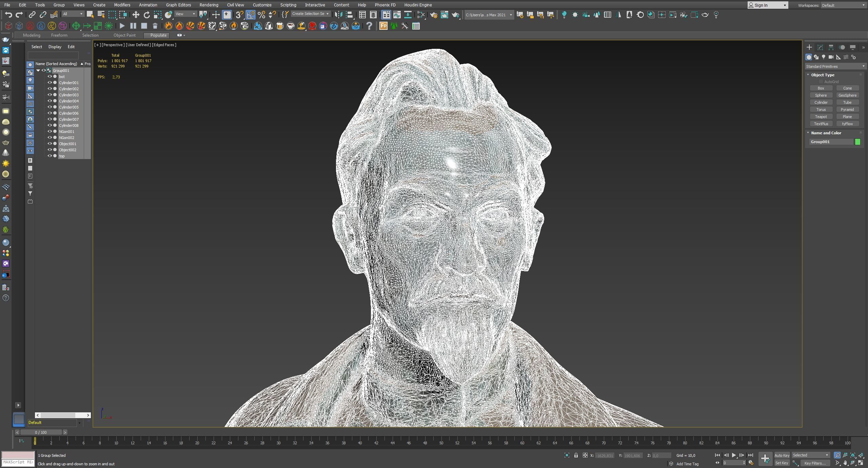Open the Modifiers menu

[x=122, y=5]
